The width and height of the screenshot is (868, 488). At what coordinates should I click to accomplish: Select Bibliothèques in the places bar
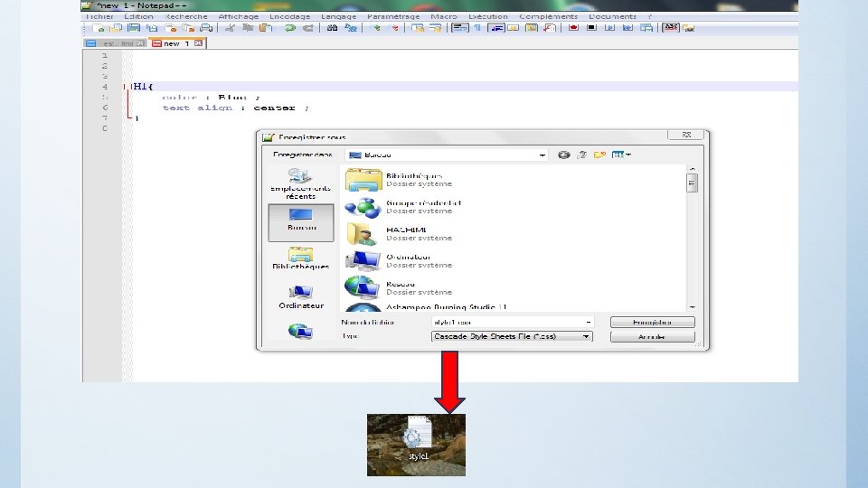click(300, 258)
